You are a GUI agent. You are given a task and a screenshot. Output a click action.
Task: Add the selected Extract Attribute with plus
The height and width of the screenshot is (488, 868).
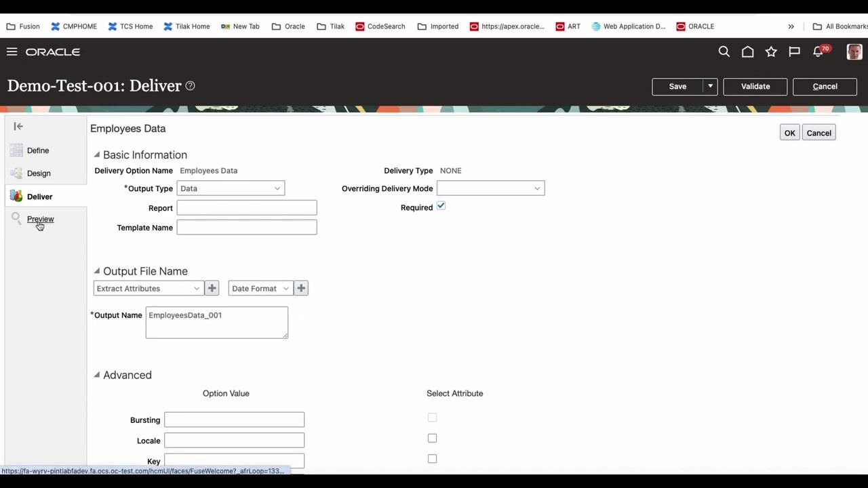(212, 288)
